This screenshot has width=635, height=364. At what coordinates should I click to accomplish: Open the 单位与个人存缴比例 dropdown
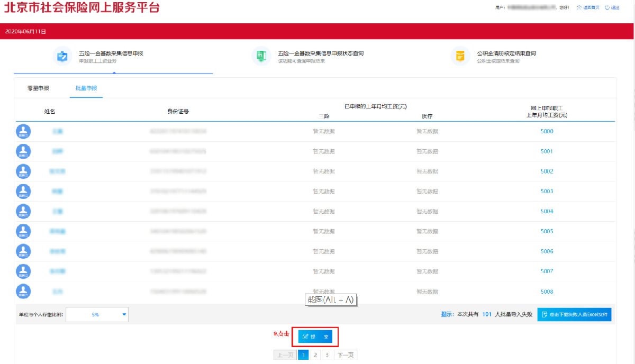click(97, 315)
